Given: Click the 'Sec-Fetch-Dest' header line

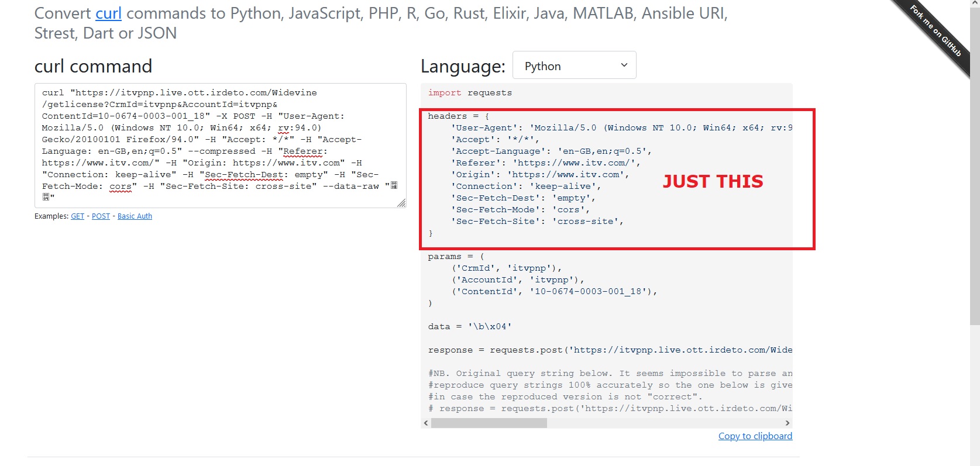Looking at the screenshot, I should [x=523, y=198].
